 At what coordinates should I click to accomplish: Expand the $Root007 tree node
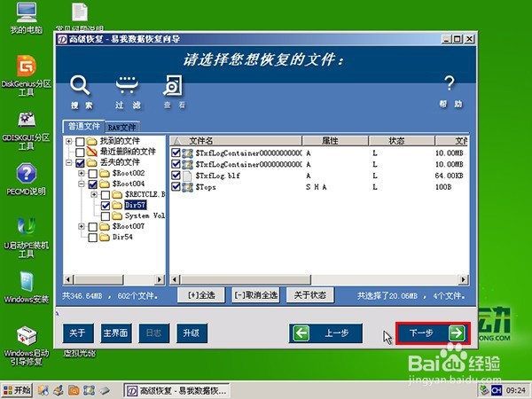click(x=82, y=226)
